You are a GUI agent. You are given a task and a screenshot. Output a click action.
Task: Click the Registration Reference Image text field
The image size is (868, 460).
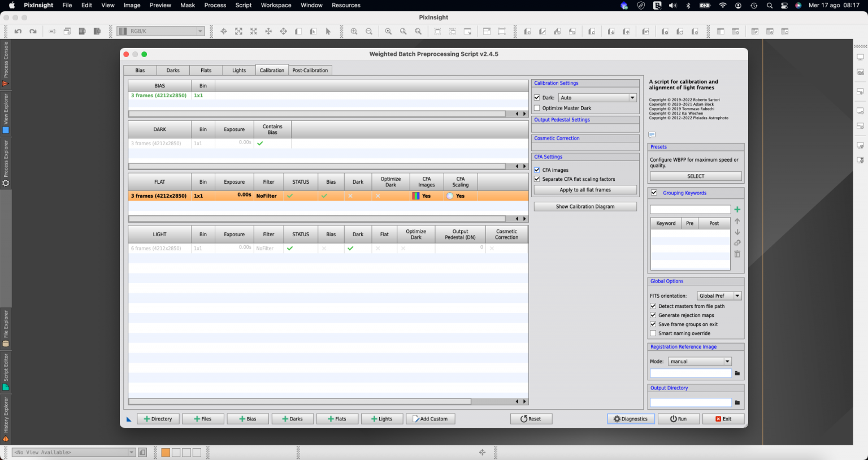(690, 373)
